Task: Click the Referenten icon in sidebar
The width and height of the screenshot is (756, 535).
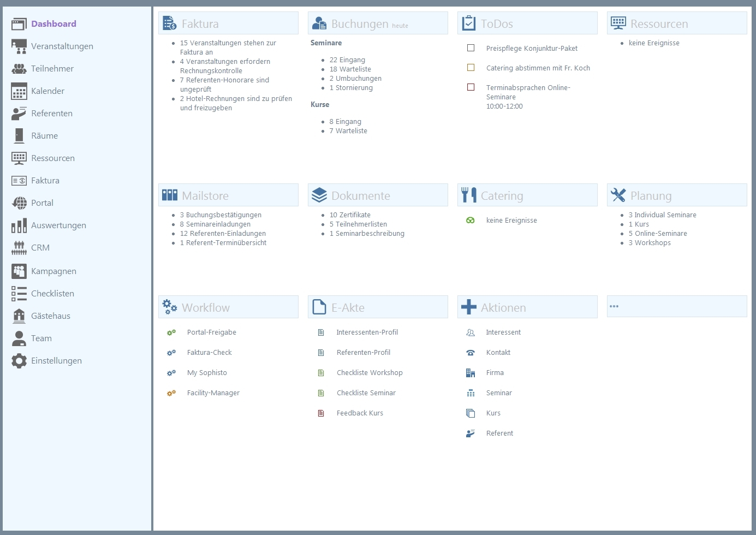Action: pos(19,114)
